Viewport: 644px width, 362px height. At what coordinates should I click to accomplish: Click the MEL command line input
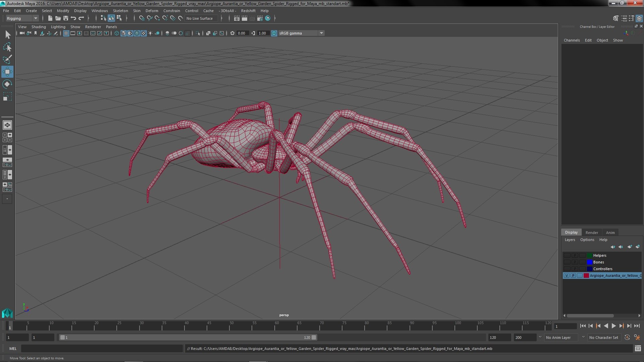tap(102, 349)
